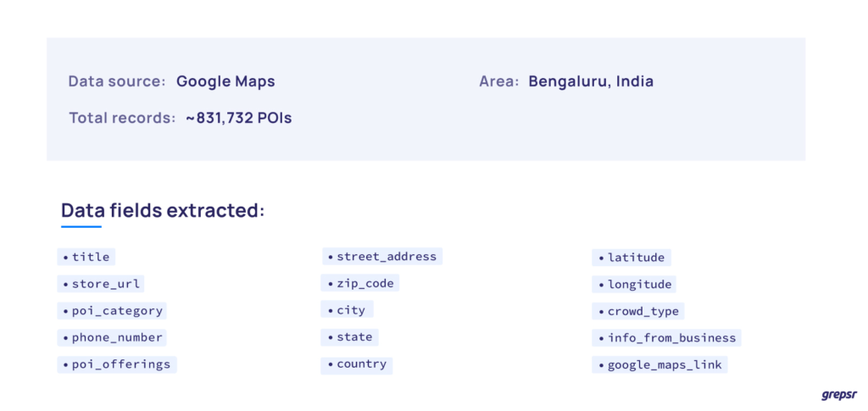Select the city field tag
This screenshot has height=411, width=868.
point(347,310)
